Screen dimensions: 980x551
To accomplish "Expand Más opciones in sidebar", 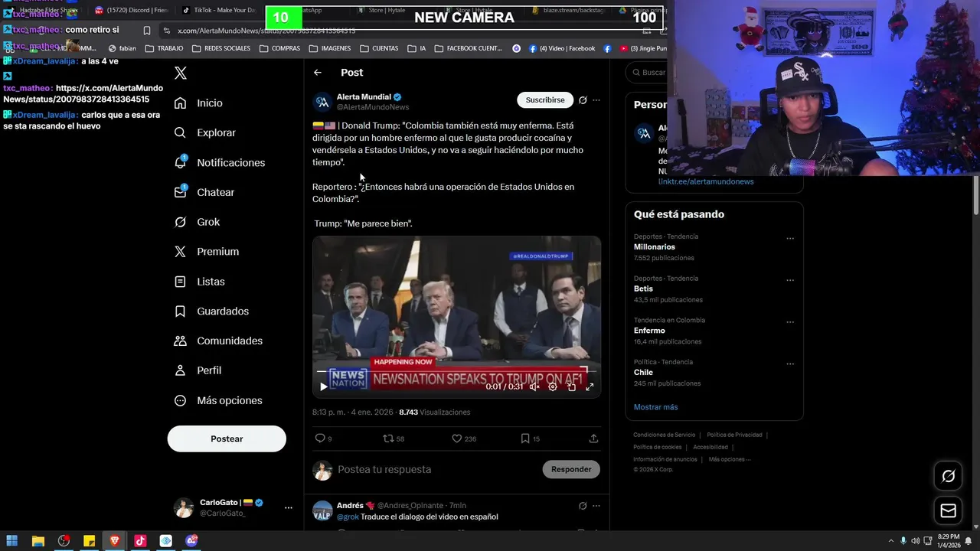I will 218,400.
